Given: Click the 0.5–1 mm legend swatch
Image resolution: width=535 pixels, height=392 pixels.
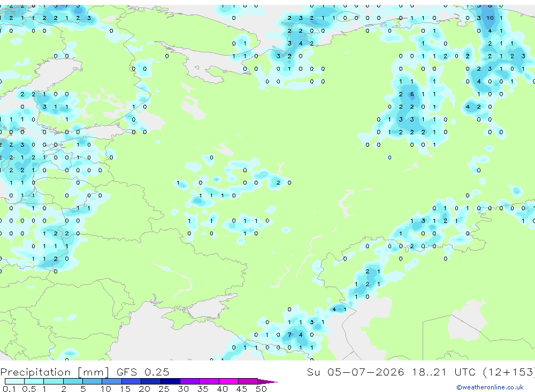Looking at the screenshot, I should [x=34, y=381].
